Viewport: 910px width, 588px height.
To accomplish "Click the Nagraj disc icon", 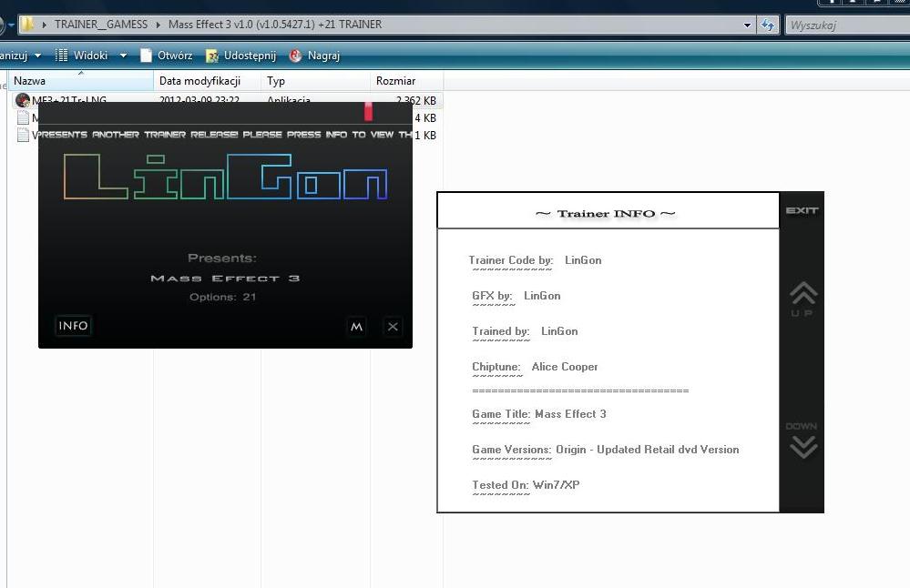I will coord(295,56).
